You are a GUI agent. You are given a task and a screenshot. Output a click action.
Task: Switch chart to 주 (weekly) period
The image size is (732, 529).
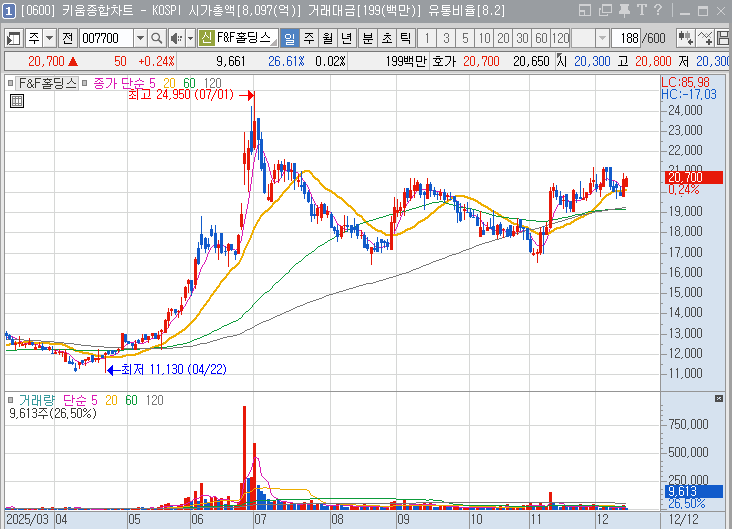tap(309, 38)
